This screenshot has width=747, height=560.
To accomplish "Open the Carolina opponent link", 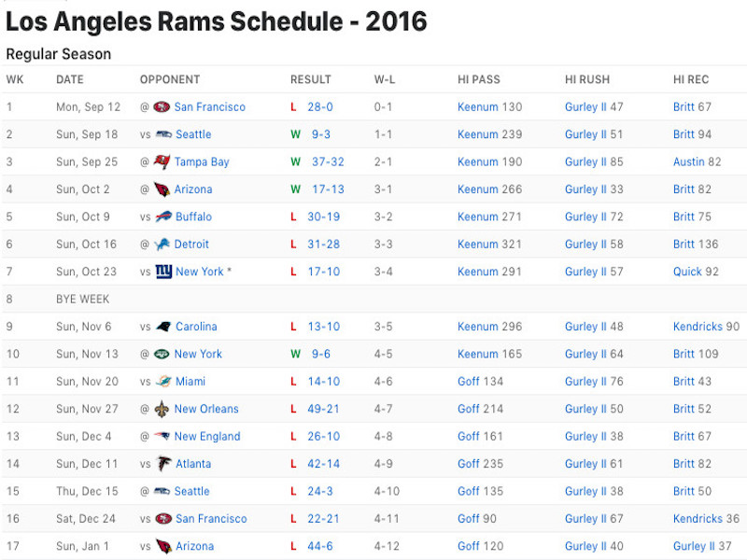I will click(x=196, y=327).
